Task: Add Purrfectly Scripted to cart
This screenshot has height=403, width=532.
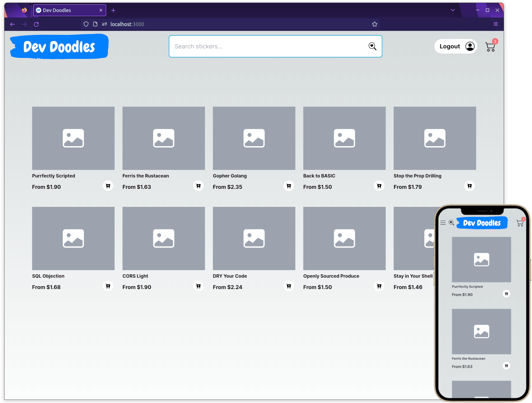Action: 108,186
